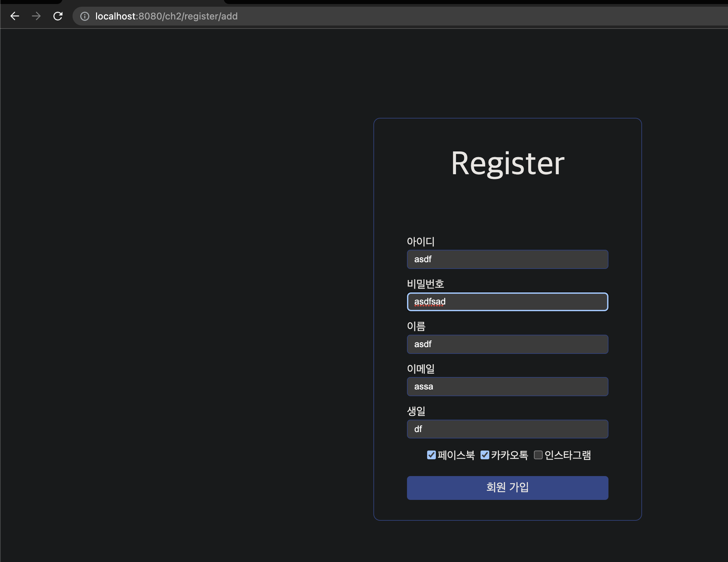Open the site information icon
Viewport: 728px width, 562px height.
pos(85,16)
